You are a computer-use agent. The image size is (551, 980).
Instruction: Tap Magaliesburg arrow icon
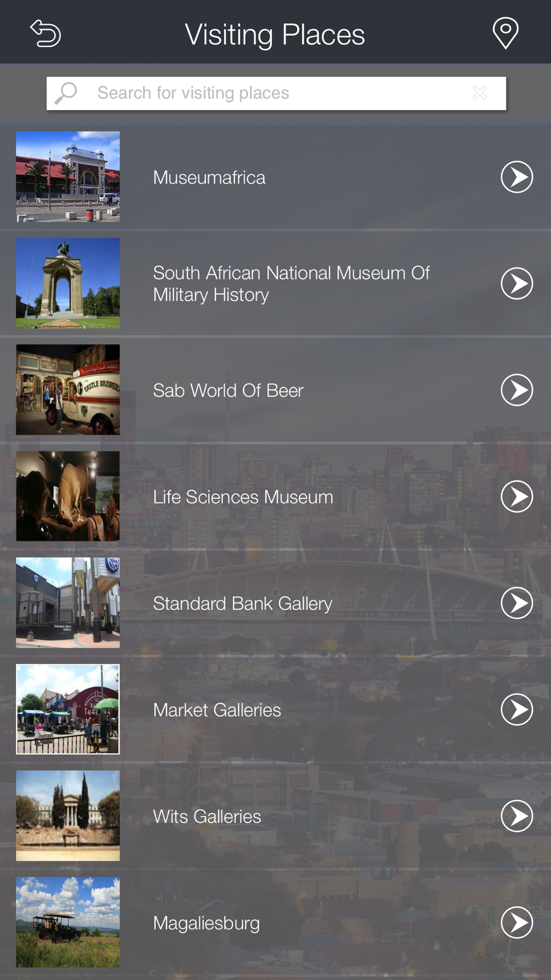(x=516, y=922)
